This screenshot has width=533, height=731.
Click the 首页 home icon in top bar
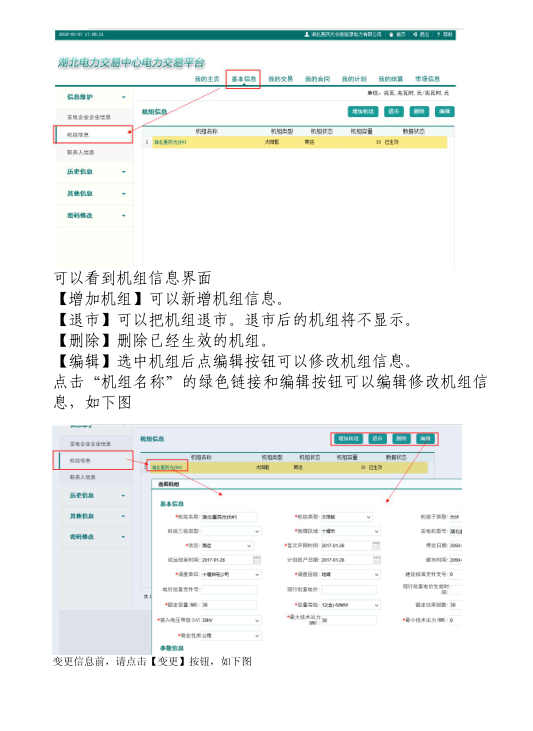[x=392, y=34]
